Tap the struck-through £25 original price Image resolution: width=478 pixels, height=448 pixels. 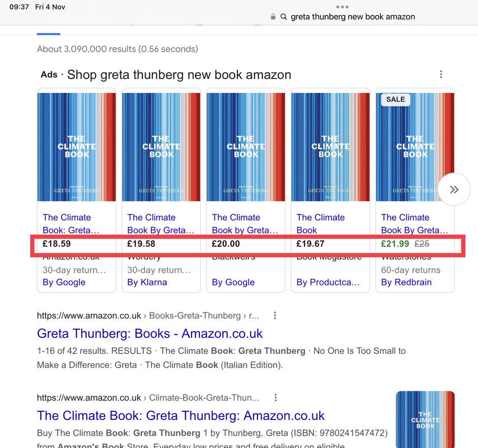pos(422,244)
